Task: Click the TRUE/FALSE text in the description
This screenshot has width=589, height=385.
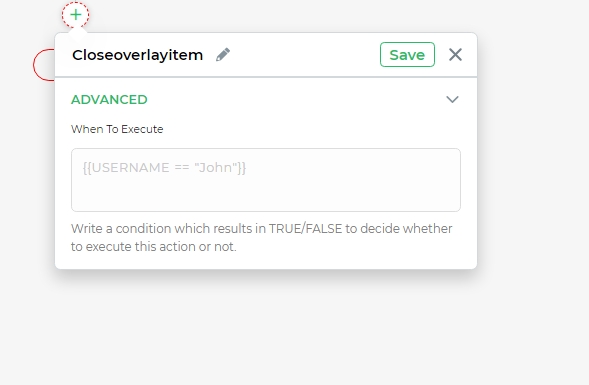Action: pos(305,228)
